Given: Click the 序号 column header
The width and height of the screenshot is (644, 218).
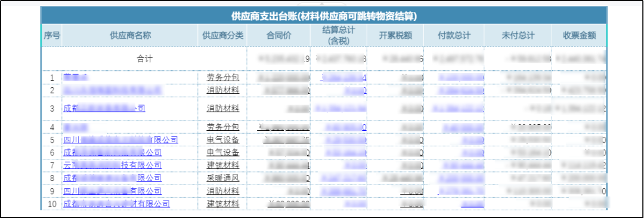Looking at the screenshot, I should (x=52, y=35).
